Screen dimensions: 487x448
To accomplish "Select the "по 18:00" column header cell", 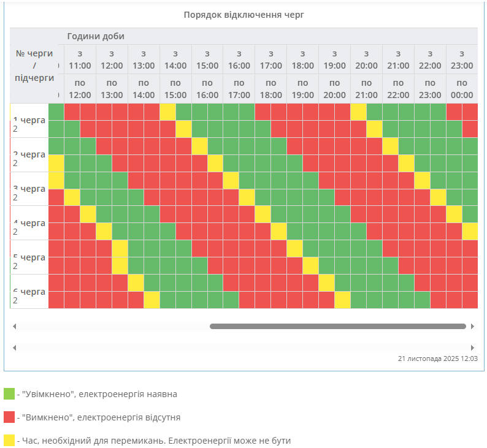I will click(x=270, y=89).
